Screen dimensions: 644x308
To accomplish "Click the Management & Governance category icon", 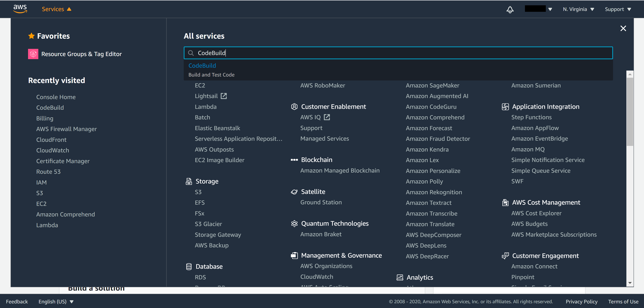I will pyautogui.click(x=294, y=255).
